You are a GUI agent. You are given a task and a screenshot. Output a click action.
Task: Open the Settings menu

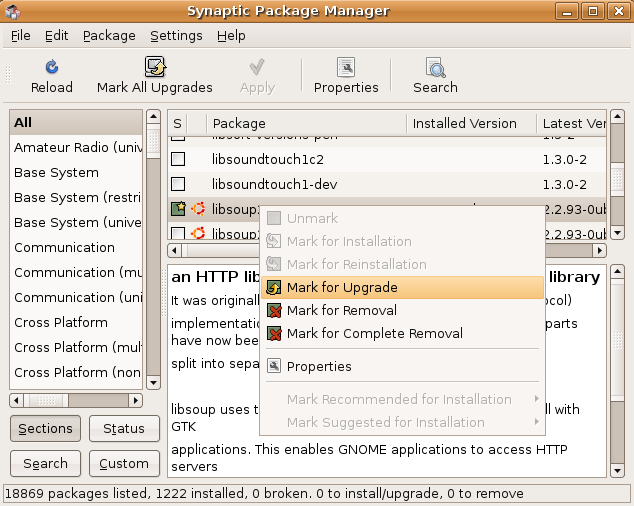pyautogui.click(x=176, y=35)
